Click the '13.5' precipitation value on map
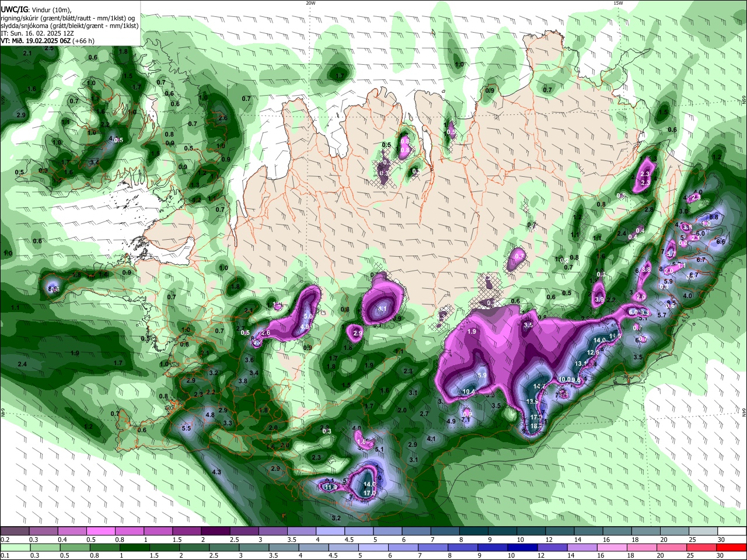The image size is (747, 560). click(x=532, y=402)
